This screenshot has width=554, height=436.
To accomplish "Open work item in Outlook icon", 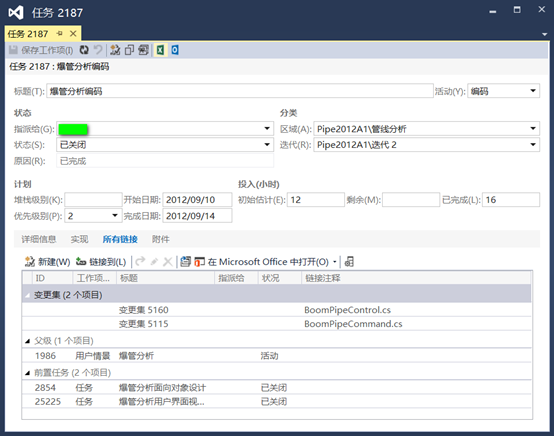I will pyautogui.click(x=175, y=50).
